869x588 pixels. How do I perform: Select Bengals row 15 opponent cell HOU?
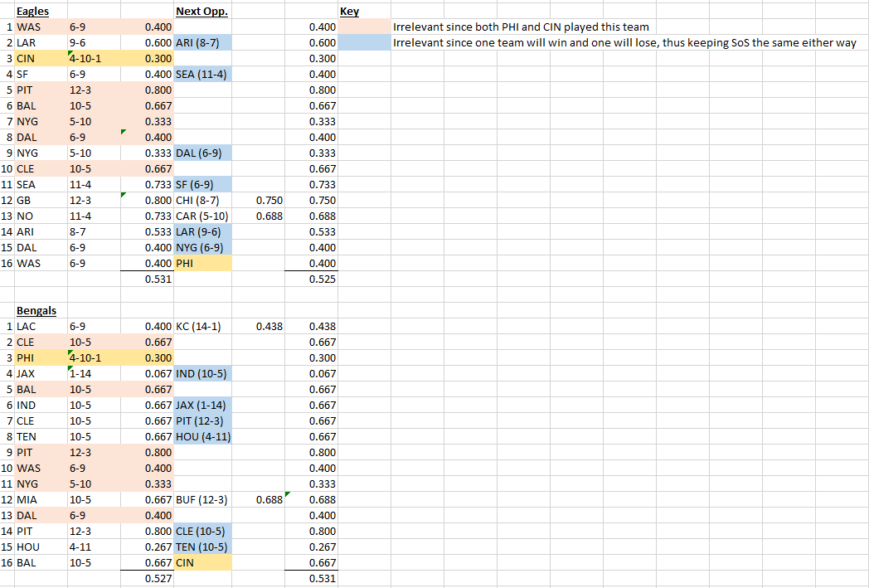[x=41, y=547]
